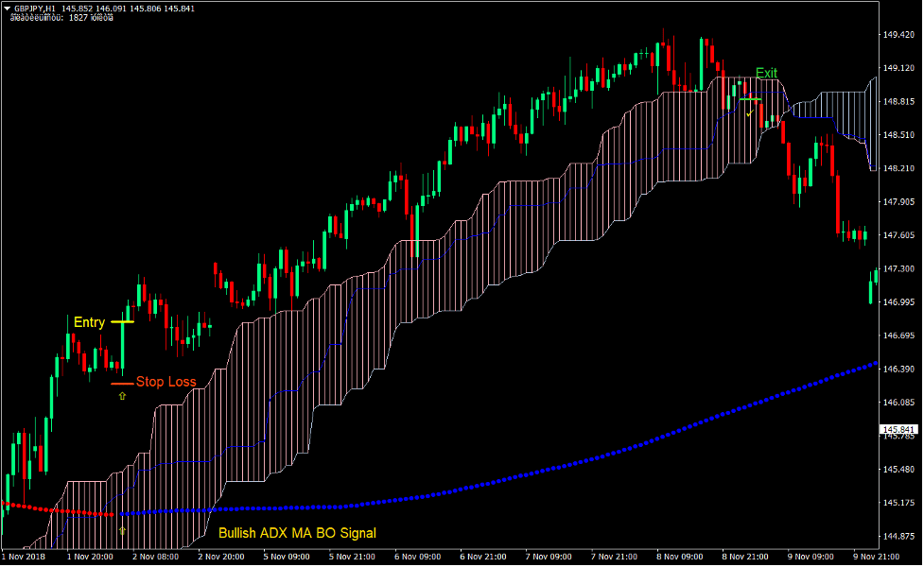This screenshot has width=924, height=567.
Task: Click the white triangle beside GBPJPY,H1
Action: point(7,9)
